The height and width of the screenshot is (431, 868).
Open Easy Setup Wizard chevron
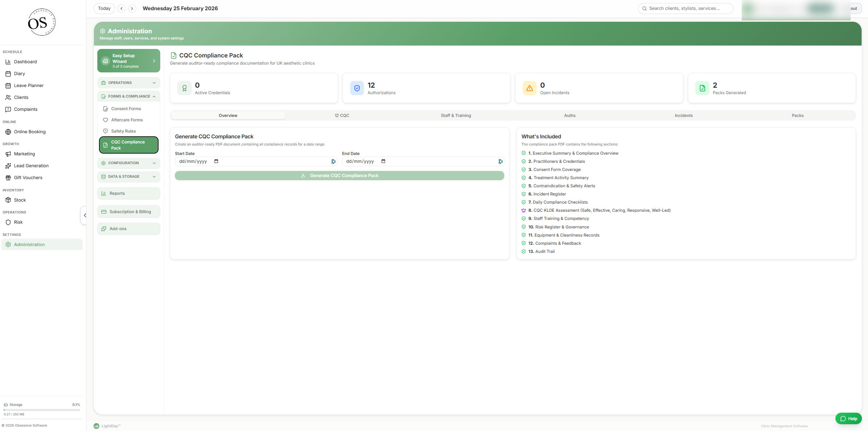click(x=154, y=61)
